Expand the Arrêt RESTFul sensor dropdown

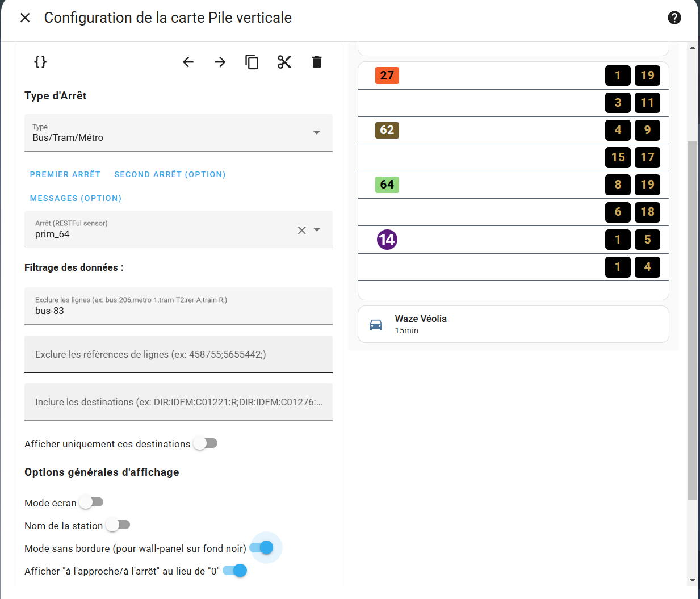pyautogui.click(x=317, y=230)
